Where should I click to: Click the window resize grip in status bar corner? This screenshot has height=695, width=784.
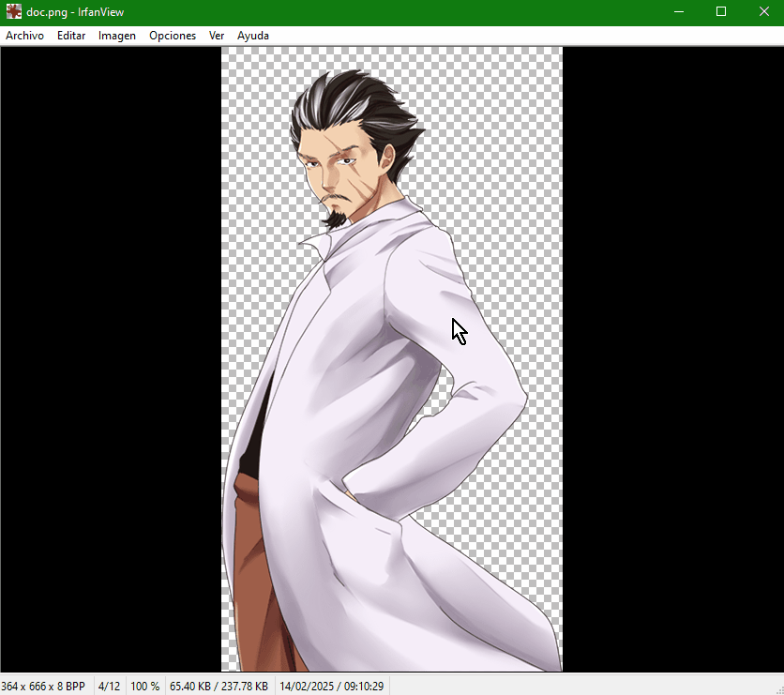[x=779, y=689]
